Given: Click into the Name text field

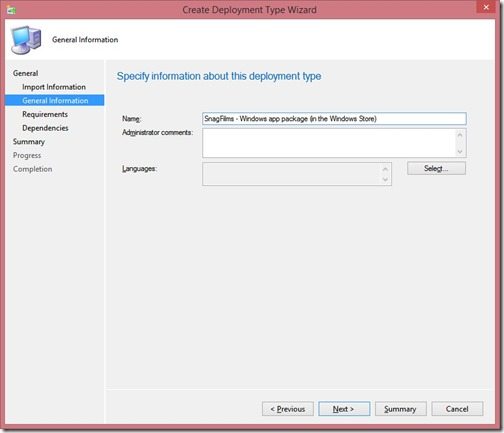Looking at the screenshot, I should click(334, 119).
